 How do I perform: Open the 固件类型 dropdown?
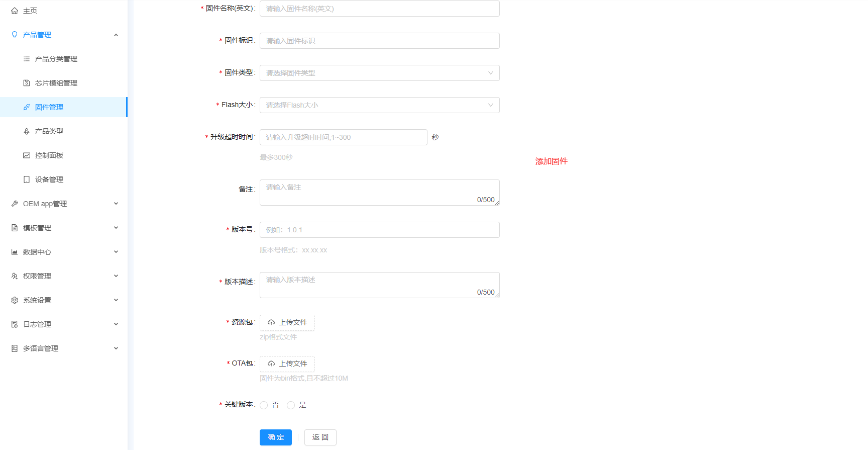point(379,73)
